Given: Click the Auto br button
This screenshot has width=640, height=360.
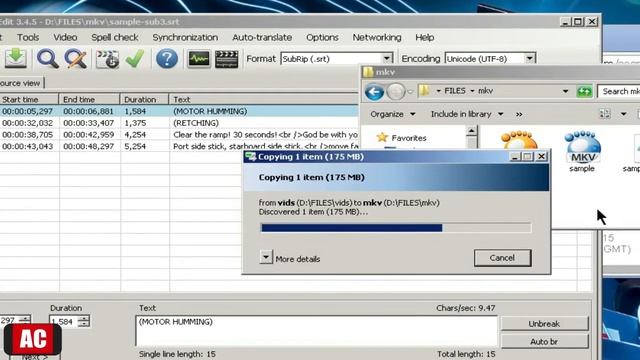Looking at the screenshot, I should (x=544, y=342).
